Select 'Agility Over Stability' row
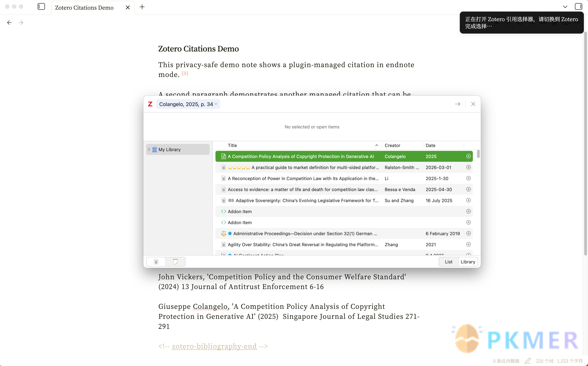 (x=344, y=244)
